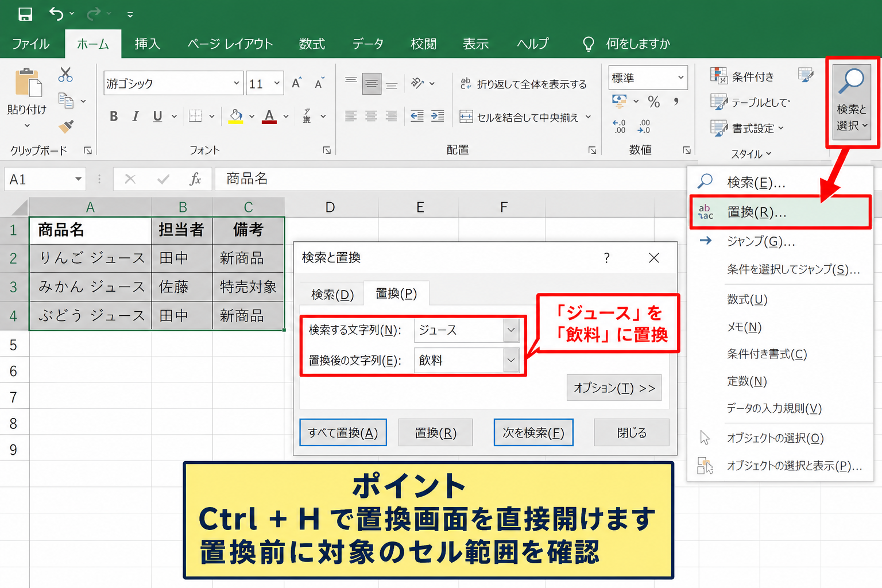The image size is (882, 588).
Task: Open the ファイル tab
Action: [31, 44]
